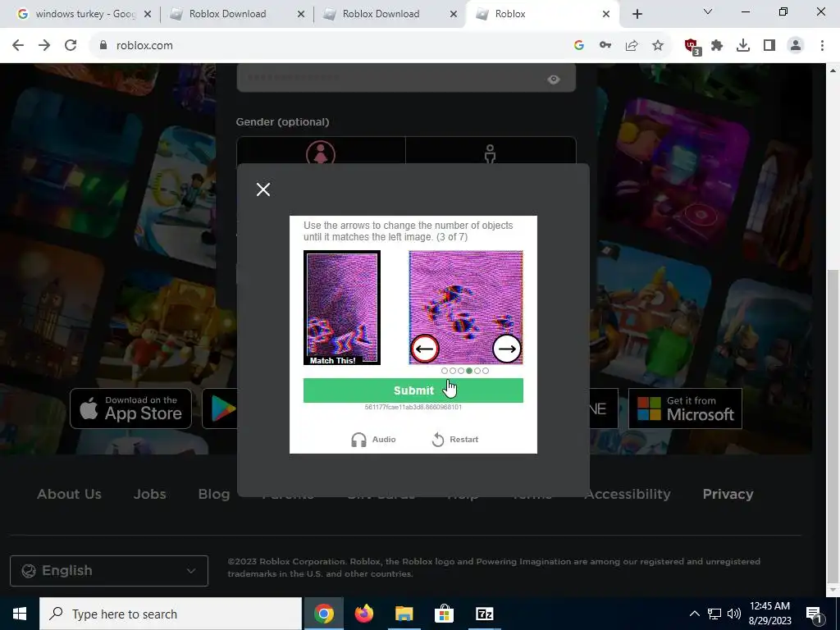Restart the captcha challenge

pos(454,440)
